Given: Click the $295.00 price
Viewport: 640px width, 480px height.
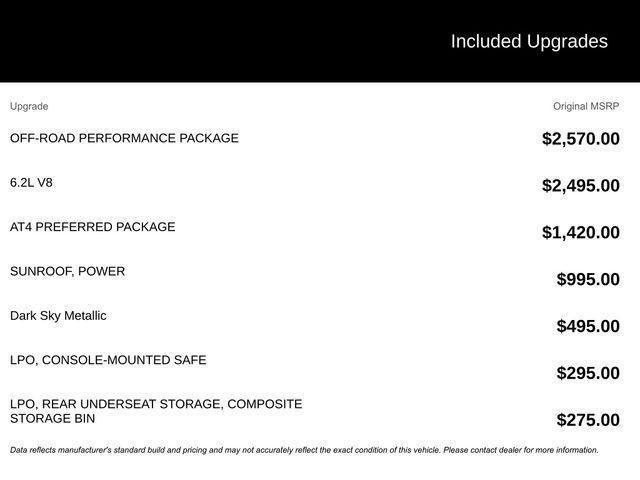Looking at the screenshot, I should [587, 373].
